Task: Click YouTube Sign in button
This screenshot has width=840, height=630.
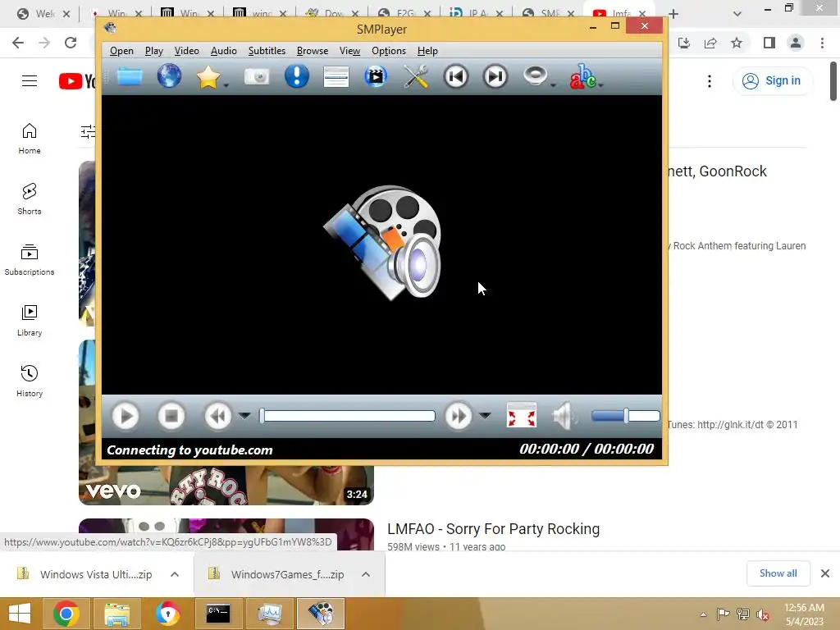Action: [x=771, y=81]
